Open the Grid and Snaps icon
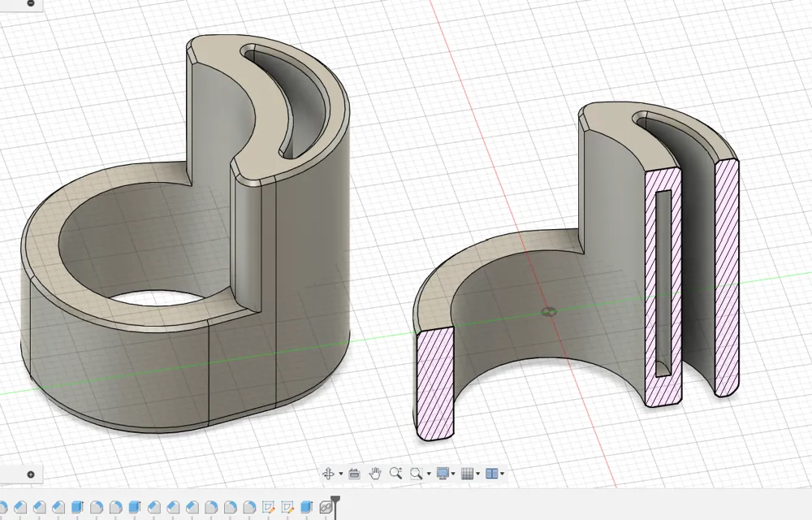 [467, 474]
